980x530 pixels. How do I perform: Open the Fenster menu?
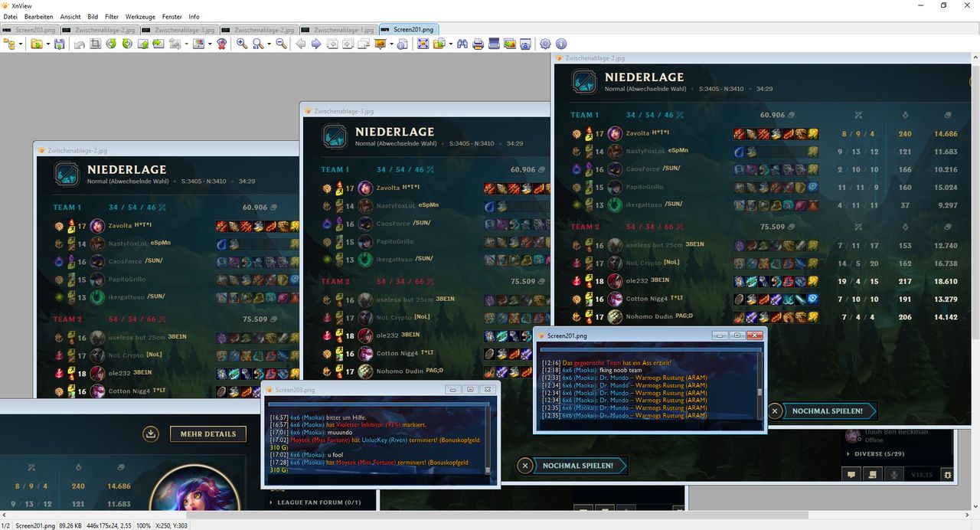tap(172, 16)
